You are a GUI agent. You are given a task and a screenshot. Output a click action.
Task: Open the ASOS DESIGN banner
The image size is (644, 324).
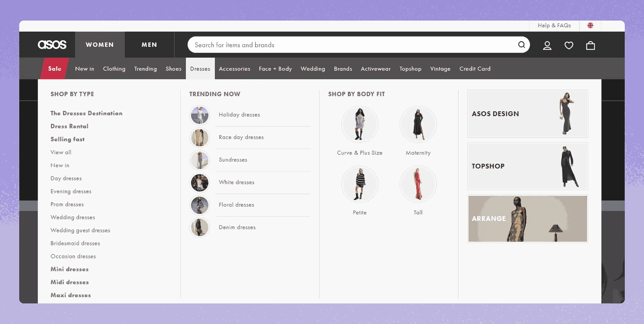[x=527, y=114]
